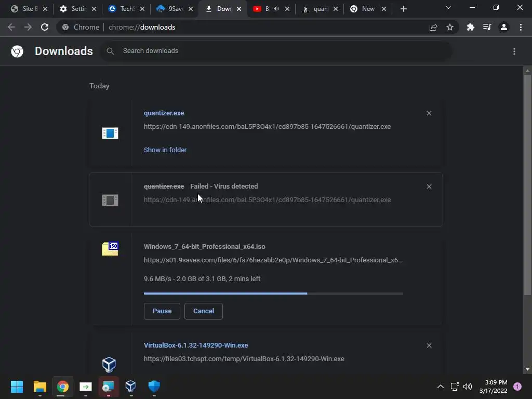The width and height of the screenshot is (532, 399).
Task: Open File Explorer from taskbar
Action: [x=39, y=387]
